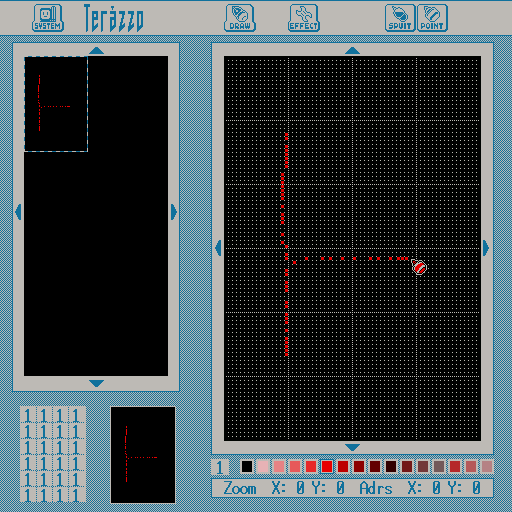Viewport: 512px width, 512px height.
Task: Click the overview panel down arrow
Action: click(97, 383)
